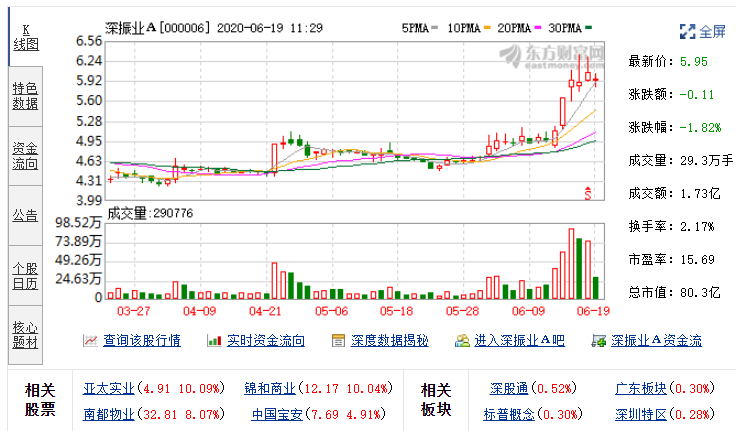Click the 成交量:290776 label
Viewport: 736px width, 431px height.
tap(150, 213)
